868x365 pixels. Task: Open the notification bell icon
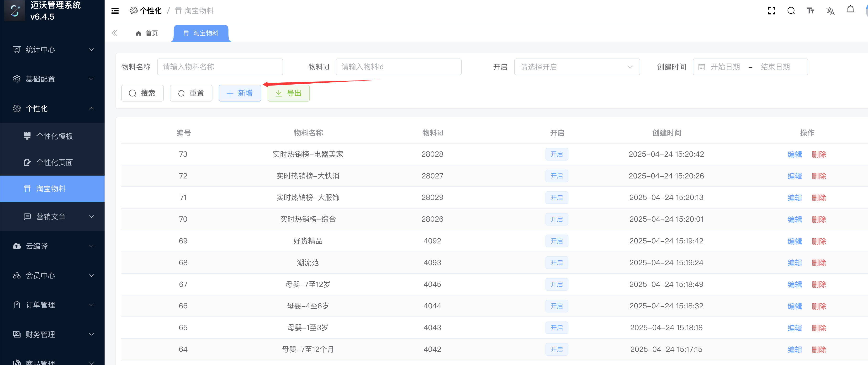(850, 10)
